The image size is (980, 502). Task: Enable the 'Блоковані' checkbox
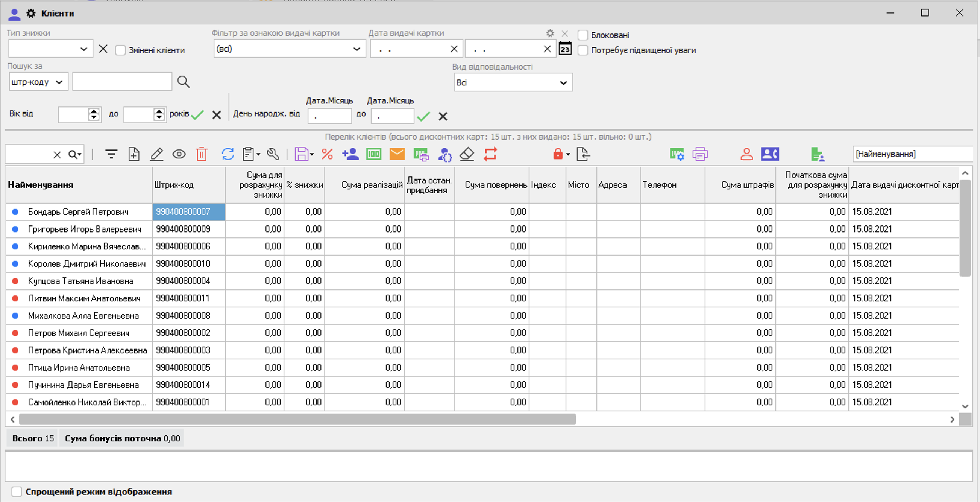pyautogui.click(x=583, y=35)
